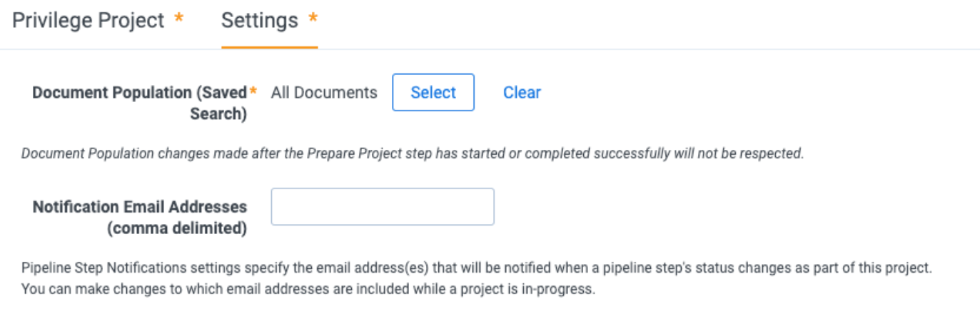Click the italic Document Population changes note
This screenshot has height=314, width=980.
[413, 153]
